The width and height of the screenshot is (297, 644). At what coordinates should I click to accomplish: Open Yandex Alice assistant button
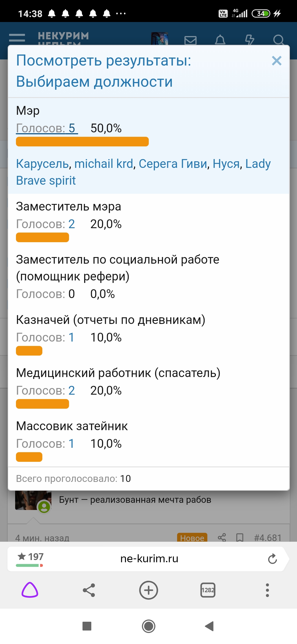[30, 590]
